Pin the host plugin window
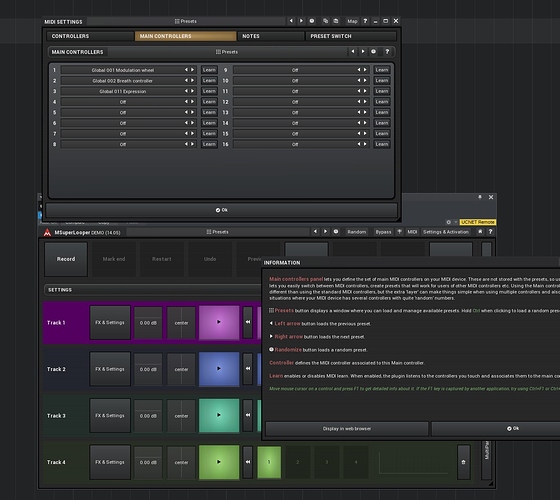This screenshot has height=500, width=560. click(x=480, y=197)
